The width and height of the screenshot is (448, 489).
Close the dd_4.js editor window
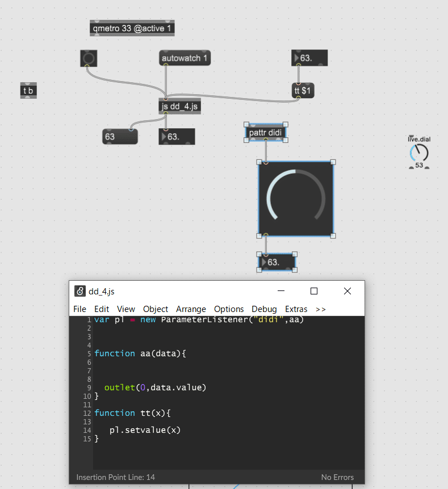point(347,291)
